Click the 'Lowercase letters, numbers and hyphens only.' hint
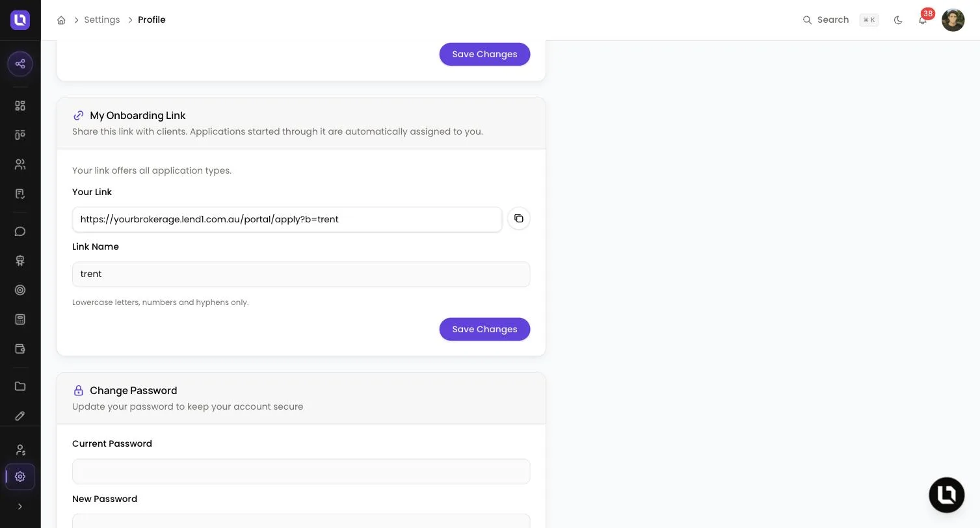This screenshot has width=980, height=528. [161, 302]
